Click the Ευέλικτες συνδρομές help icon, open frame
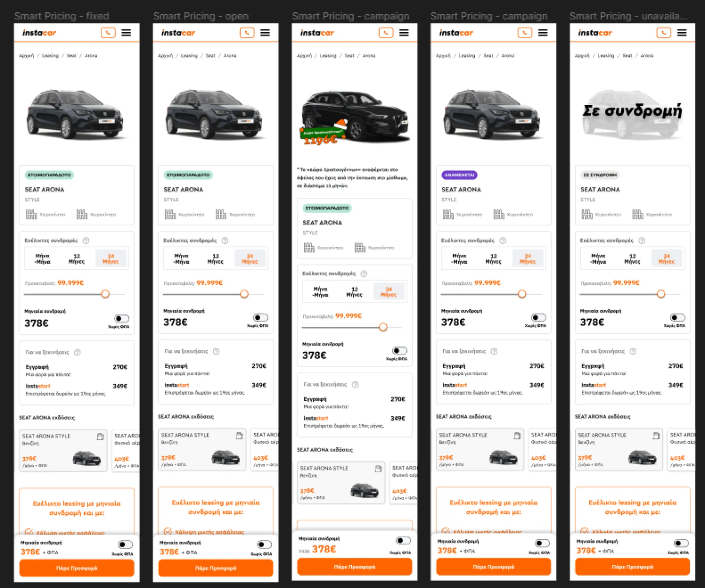The height and width of the screenshot is (588, 705). 225,240
